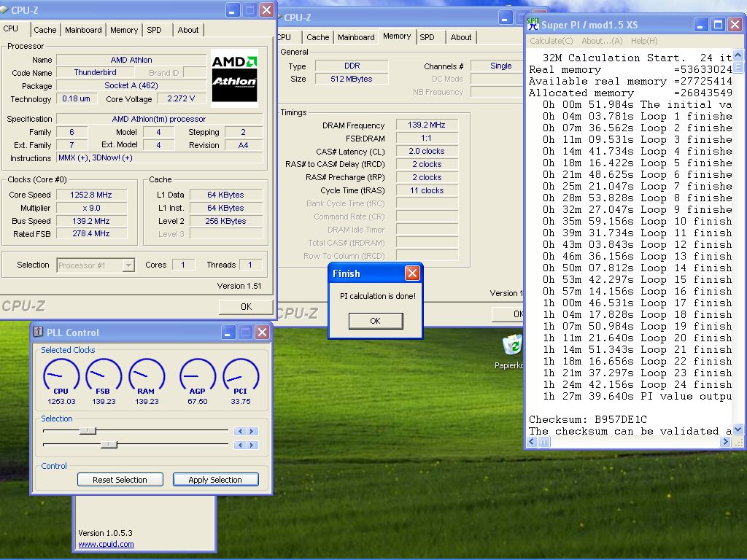Maximize the Super PI window
Screen dimensions: 747x560
tap(718, 25)
